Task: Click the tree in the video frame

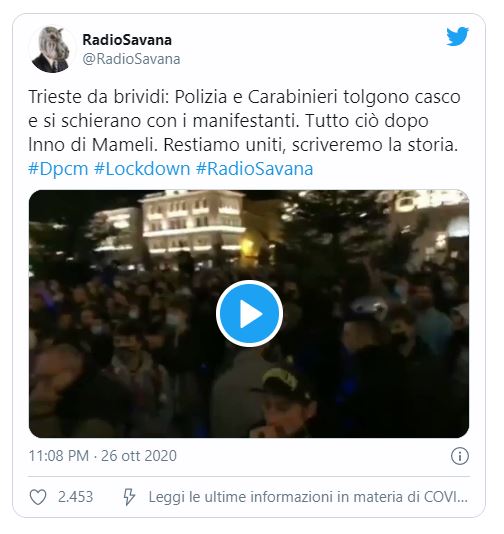Action: coord(337,235)
